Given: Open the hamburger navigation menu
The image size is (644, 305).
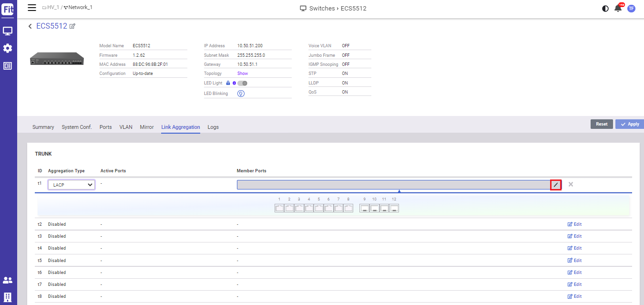Looking at the screenshot, I should pyautogui.click(x=32, y=8).
